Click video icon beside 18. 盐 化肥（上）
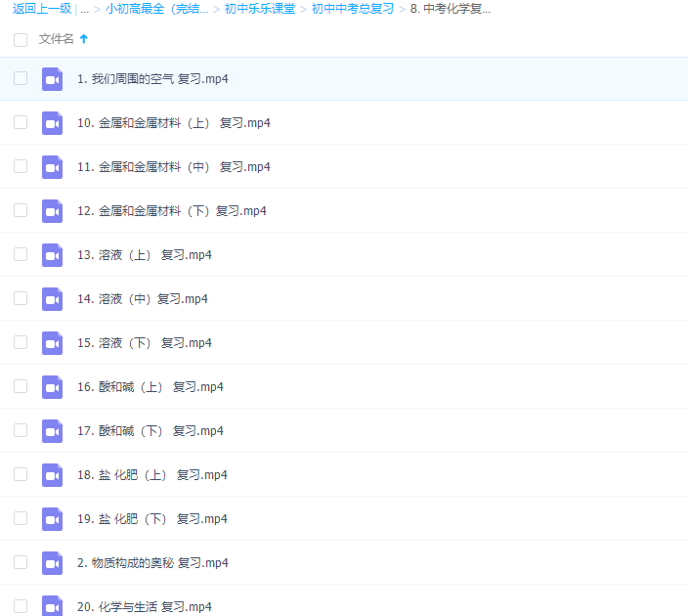 [x=52, y=475]
